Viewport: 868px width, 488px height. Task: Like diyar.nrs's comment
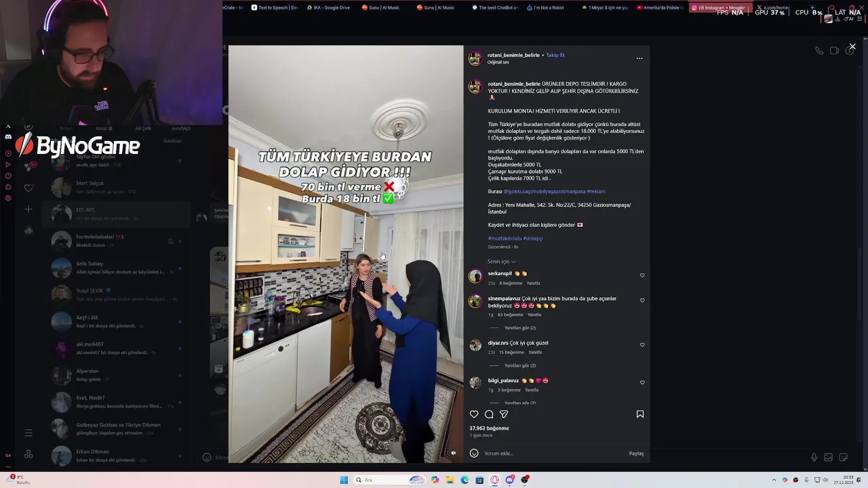642,345
